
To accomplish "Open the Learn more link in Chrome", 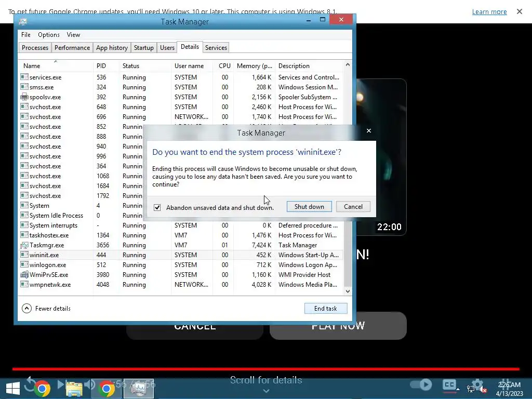I will point(489,12).
